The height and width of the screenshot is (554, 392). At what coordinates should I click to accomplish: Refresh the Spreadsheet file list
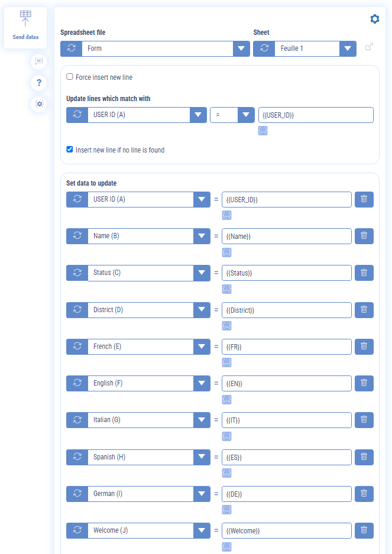(71, 48)
